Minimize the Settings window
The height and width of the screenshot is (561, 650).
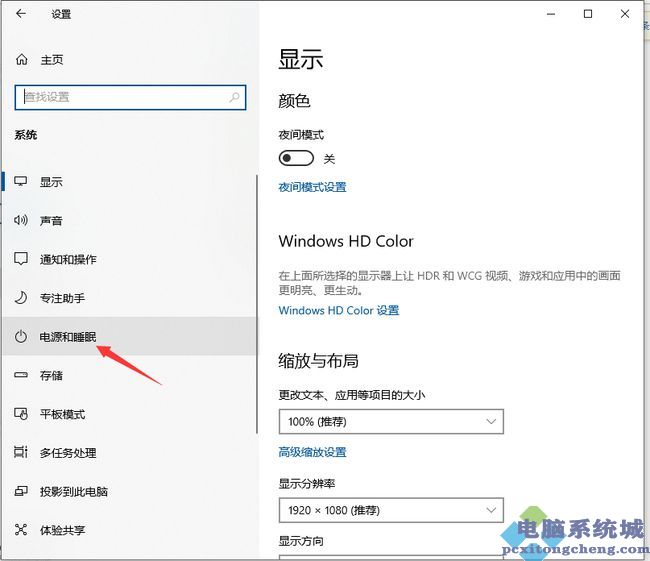551,14
